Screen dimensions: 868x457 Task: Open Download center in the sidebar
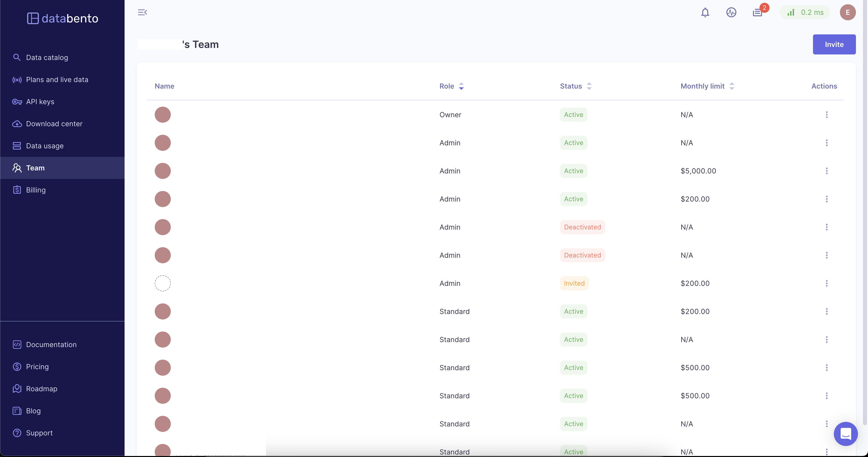pos(54,124)
